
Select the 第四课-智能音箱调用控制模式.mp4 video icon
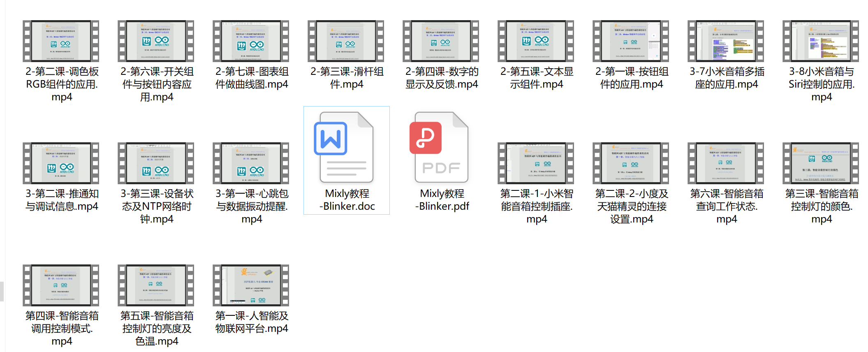pyautogui.click(x=61, y=285)
